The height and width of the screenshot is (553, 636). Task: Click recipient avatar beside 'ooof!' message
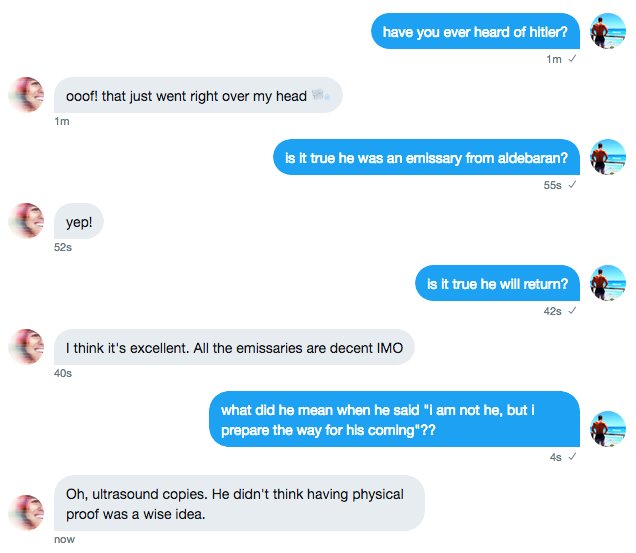(26, 95)
